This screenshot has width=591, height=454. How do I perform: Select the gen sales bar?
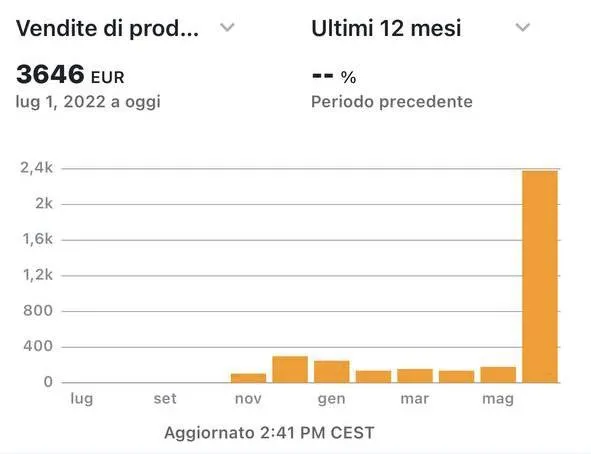pyautogui.click(x=332, y=371)
